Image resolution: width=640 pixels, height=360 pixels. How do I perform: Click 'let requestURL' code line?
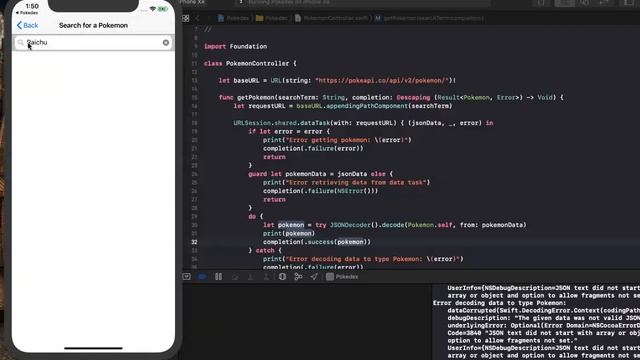342,106
